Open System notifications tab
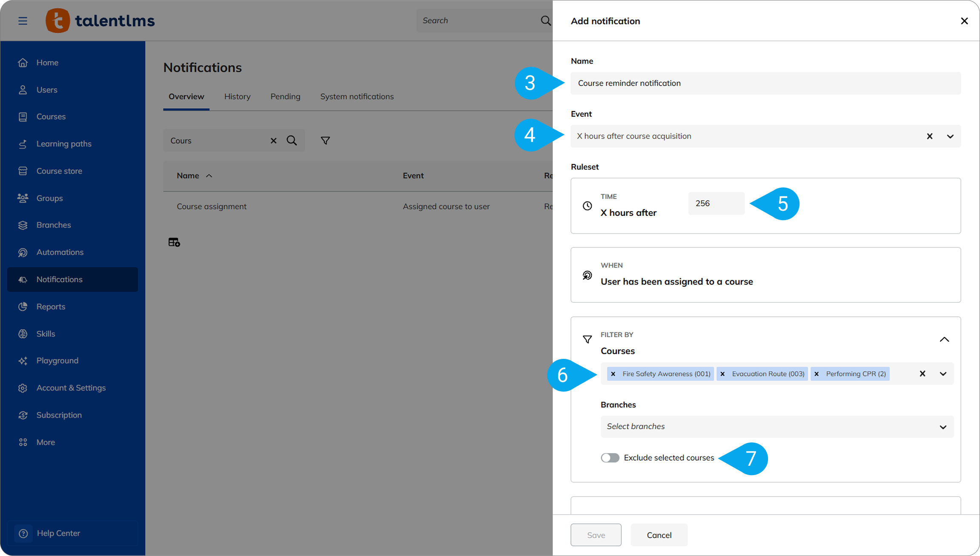980x556 pixels. (x=357, y=97)
